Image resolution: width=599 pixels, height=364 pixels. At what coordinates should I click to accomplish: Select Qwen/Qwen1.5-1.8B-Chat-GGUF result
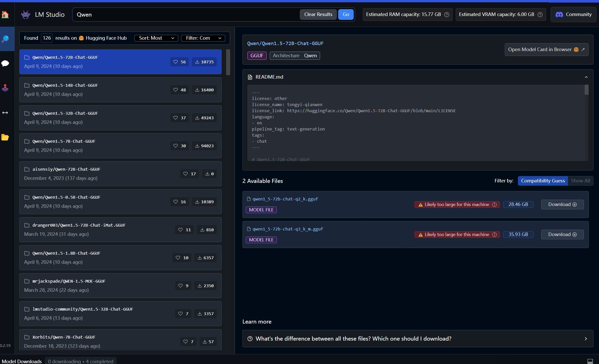[x=120, y=258]
